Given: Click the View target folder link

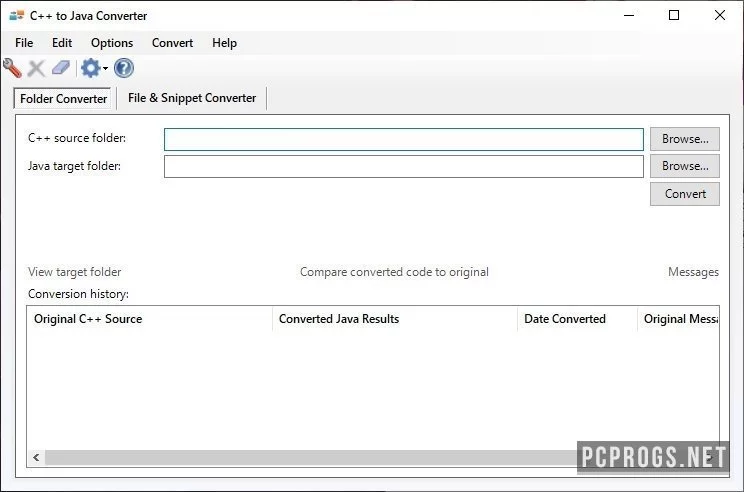Looking at the screenshot, I should pos(74,272).
